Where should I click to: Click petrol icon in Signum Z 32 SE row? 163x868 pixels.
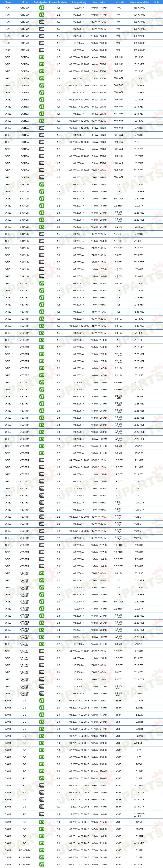(x=41, y=227)
